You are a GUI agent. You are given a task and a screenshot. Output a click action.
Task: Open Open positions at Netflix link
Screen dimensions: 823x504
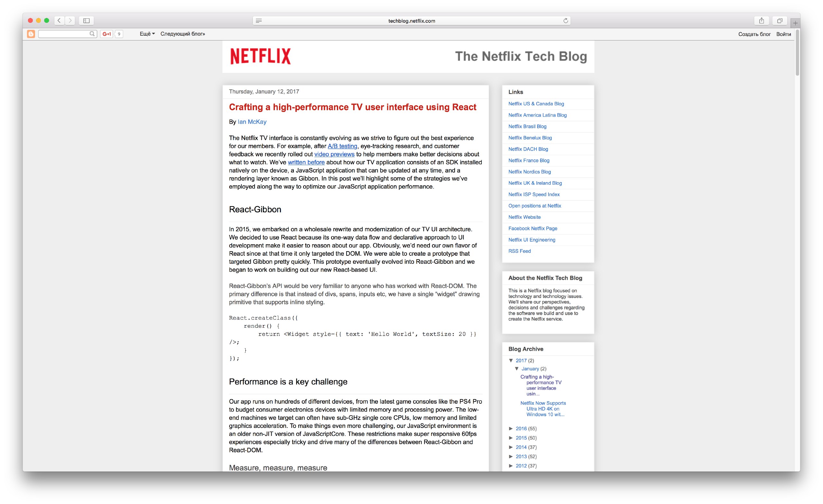535,206
